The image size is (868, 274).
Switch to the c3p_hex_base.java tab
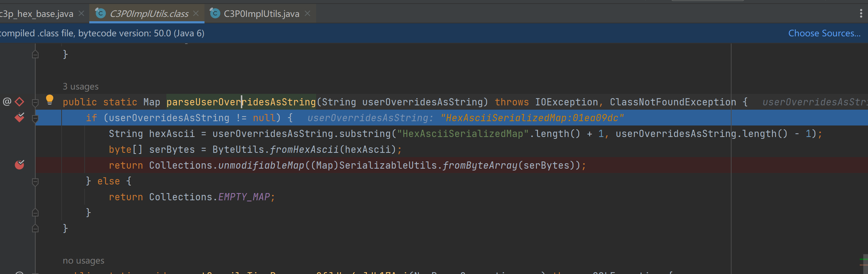point(37,14)
